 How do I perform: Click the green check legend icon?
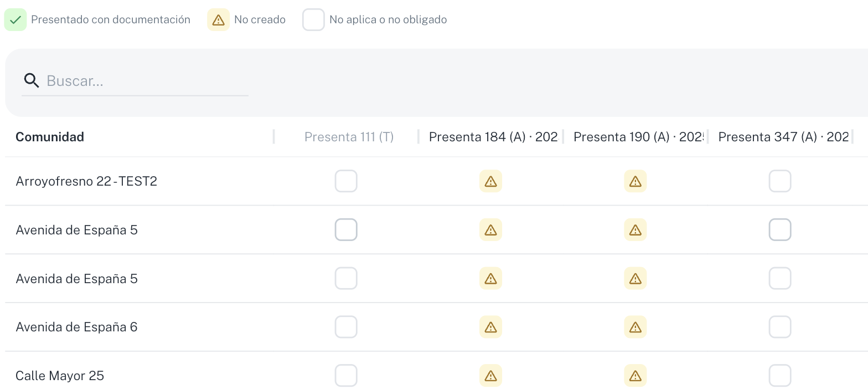pos(15,20)
